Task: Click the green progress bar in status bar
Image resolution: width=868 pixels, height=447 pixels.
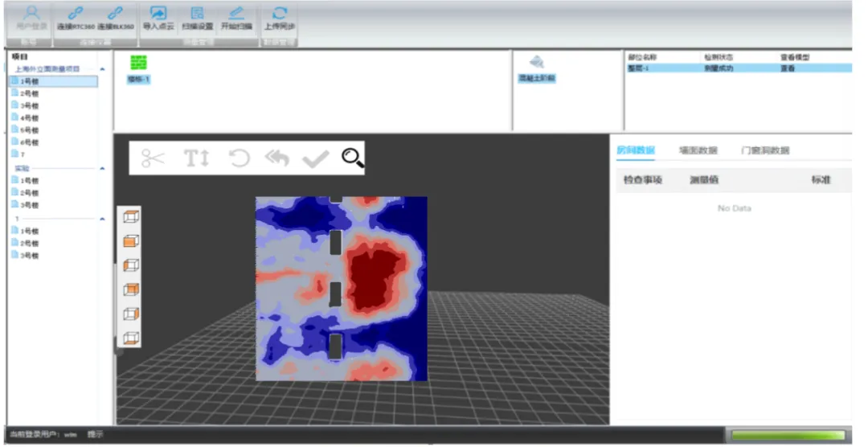Action: pyautogui.click(x=787, y=435)
